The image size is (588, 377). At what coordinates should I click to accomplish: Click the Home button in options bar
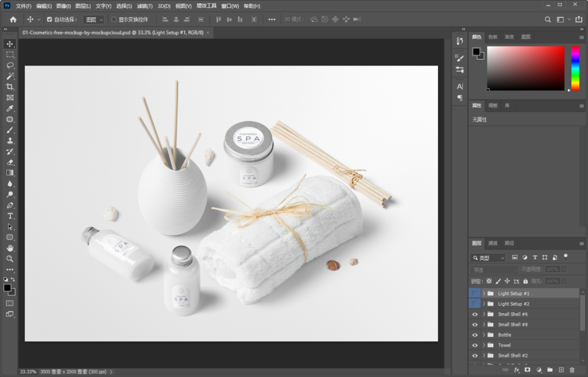13,20
